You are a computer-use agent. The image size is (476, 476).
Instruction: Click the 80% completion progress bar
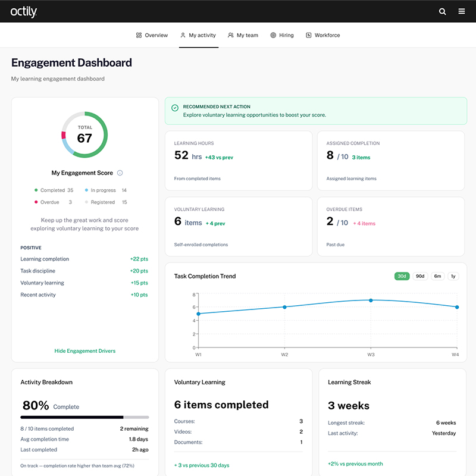(84, 417)
